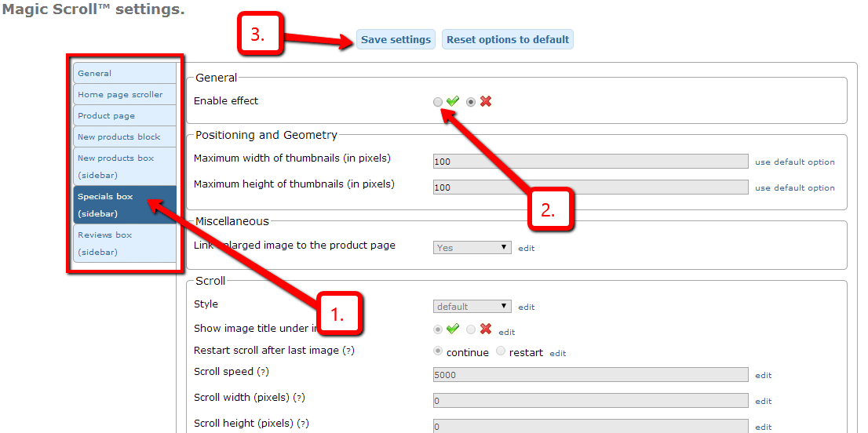Click red X icon for Show image title
The width and height of the screenshot is (868, 433).
(x=486, y=329)
